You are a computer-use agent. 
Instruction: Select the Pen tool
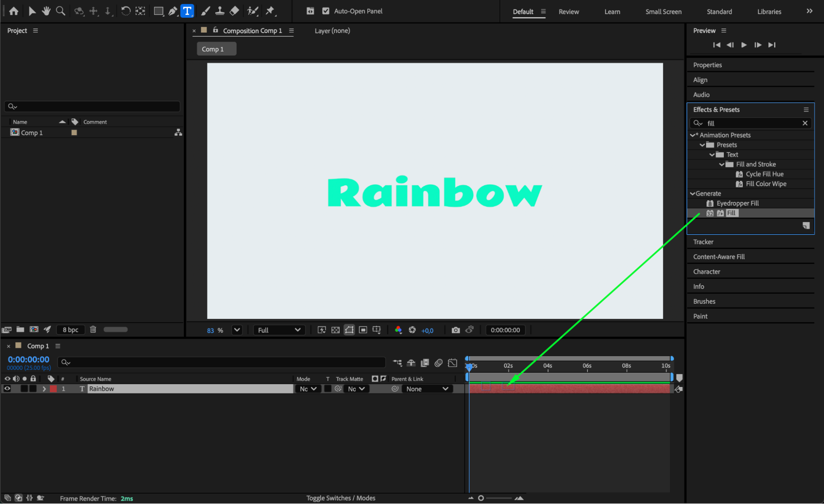click(x=173, y=11)
